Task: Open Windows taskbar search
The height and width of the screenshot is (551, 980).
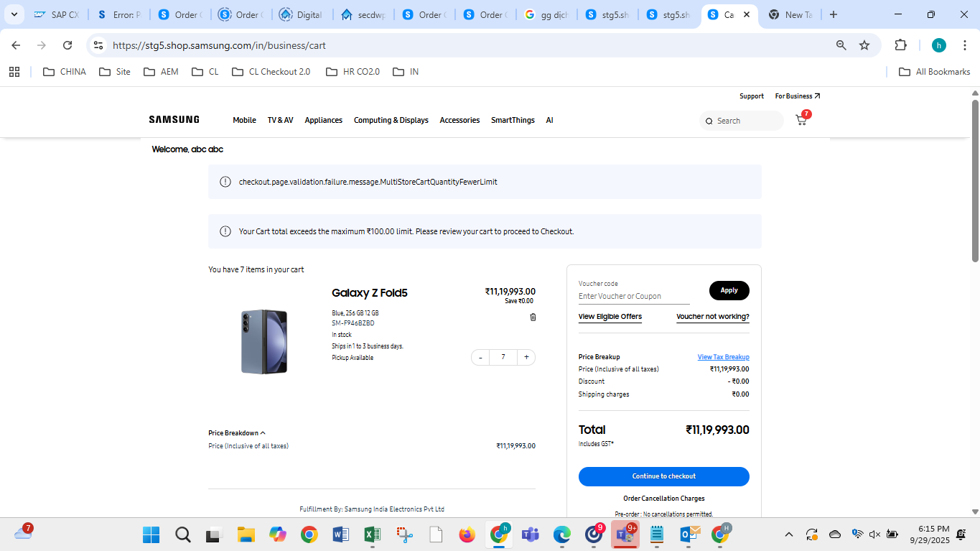Action: (183, 534)
